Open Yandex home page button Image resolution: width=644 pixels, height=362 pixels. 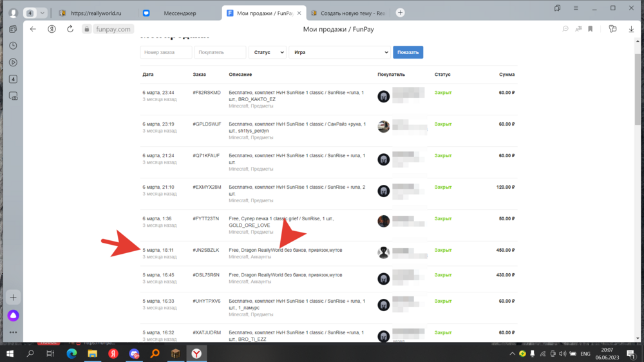[52, 29]
